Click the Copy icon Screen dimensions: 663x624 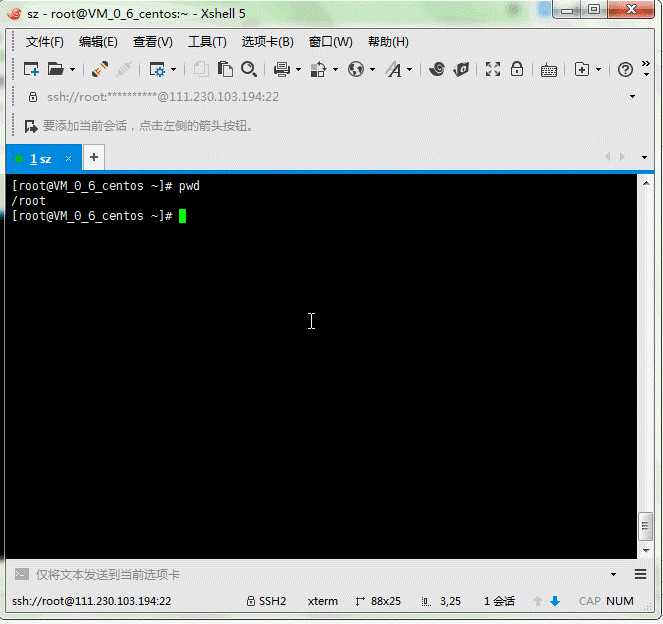(200, 69)
